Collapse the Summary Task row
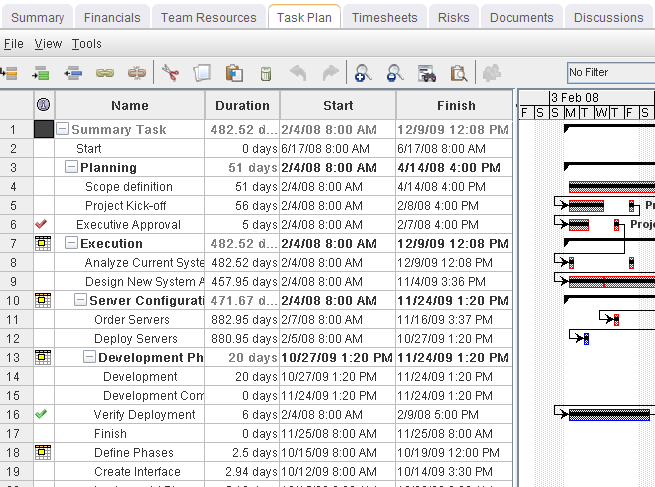Viewport: 655px width, 487px height. [62, 129]
